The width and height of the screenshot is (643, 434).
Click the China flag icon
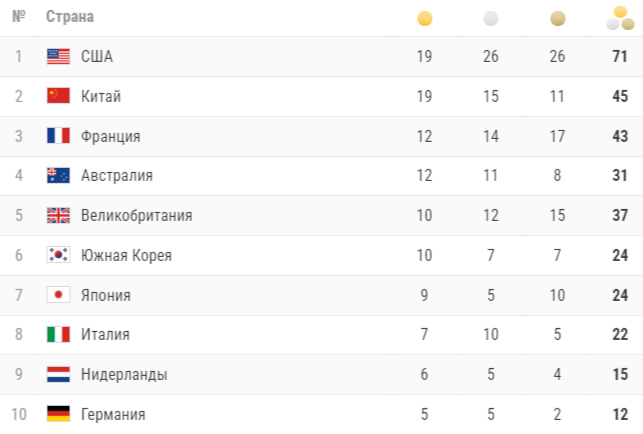click(58, 96)
